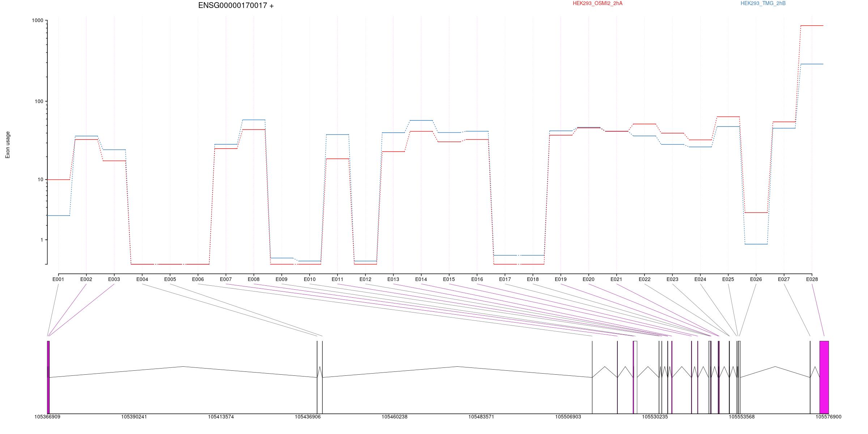
Task: Click exon label E002
Action: coord(86,279)
